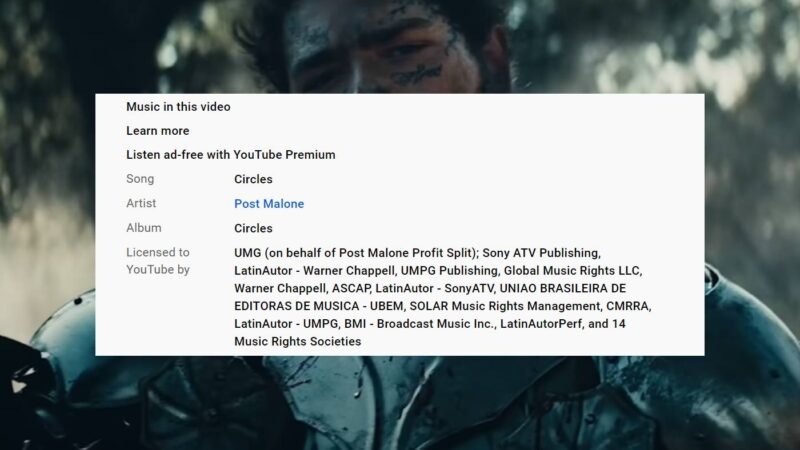Click the Licensed to YouTube by label

click(158, 261)
